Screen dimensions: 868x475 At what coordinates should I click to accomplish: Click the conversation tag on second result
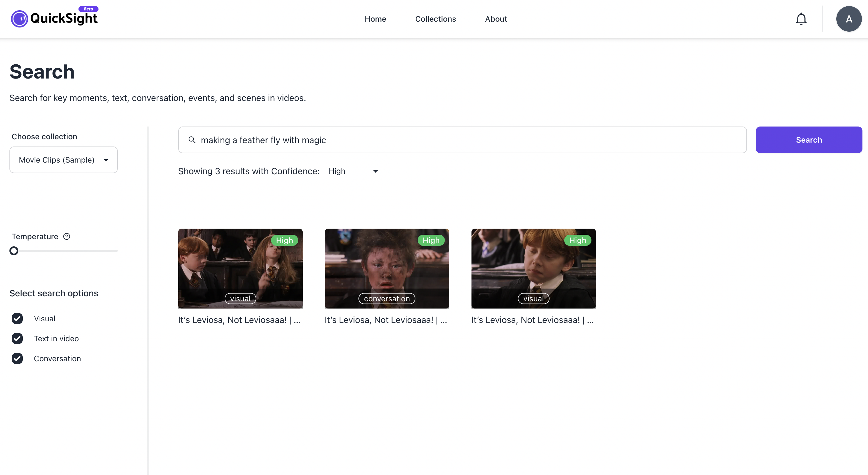click(x=387, y=299)
